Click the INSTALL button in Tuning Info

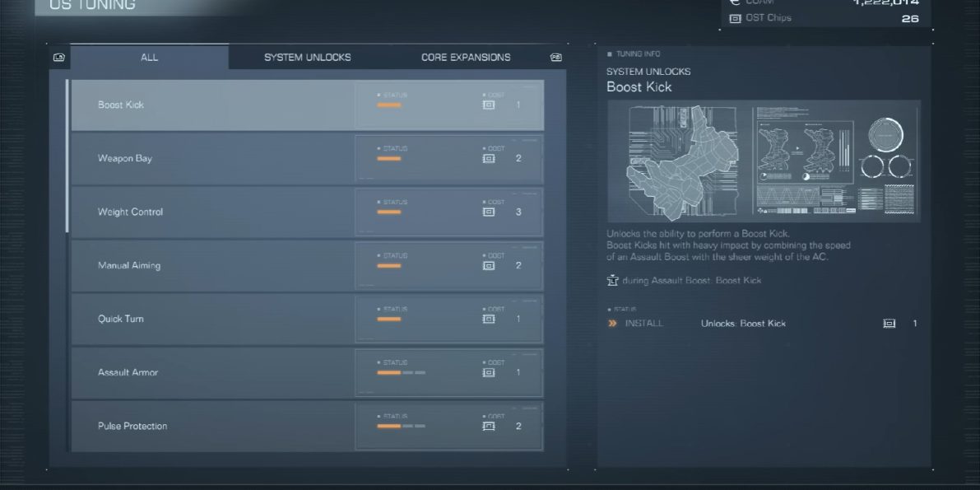click(643, 324)
